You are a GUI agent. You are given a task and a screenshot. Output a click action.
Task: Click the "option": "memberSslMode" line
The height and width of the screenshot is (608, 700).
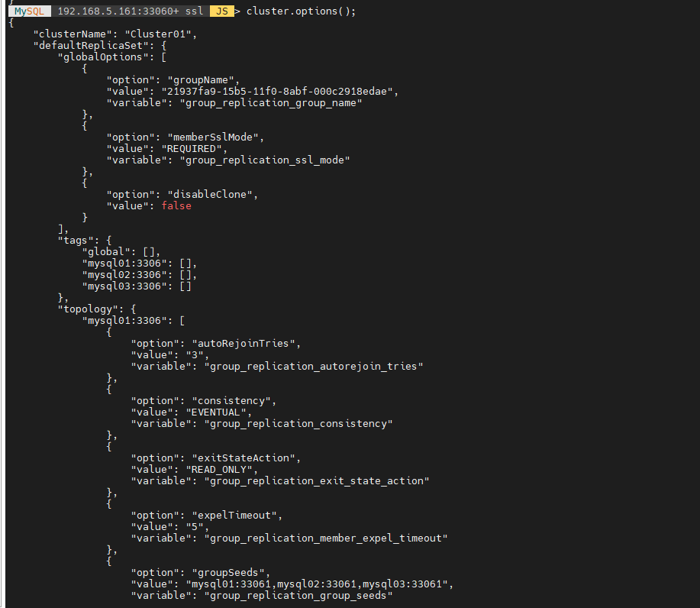tap(185, 137)
